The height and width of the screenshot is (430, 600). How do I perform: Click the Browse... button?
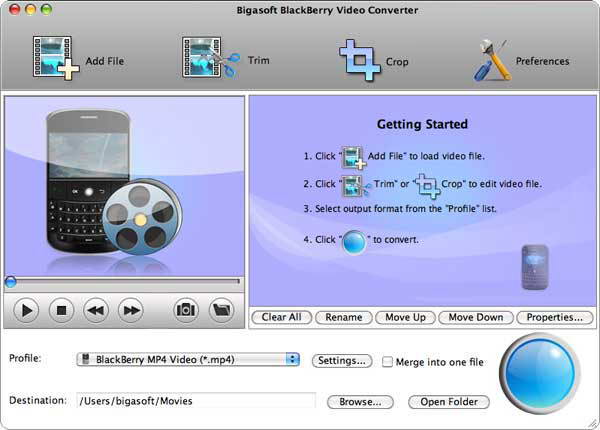[x=360, y=402]
